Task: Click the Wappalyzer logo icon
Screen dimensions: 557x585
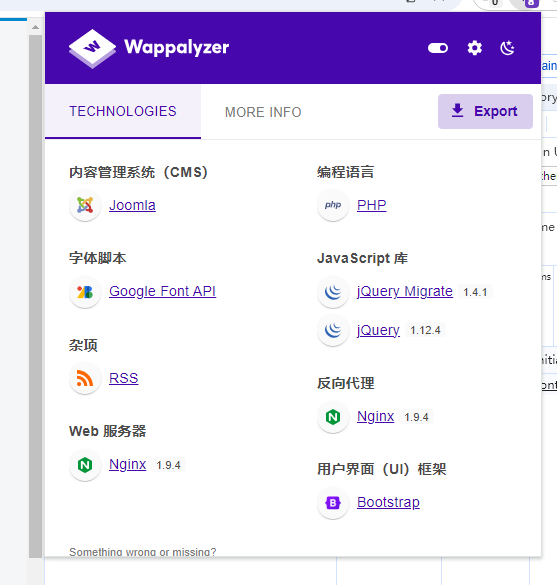Action: [92, 49]
